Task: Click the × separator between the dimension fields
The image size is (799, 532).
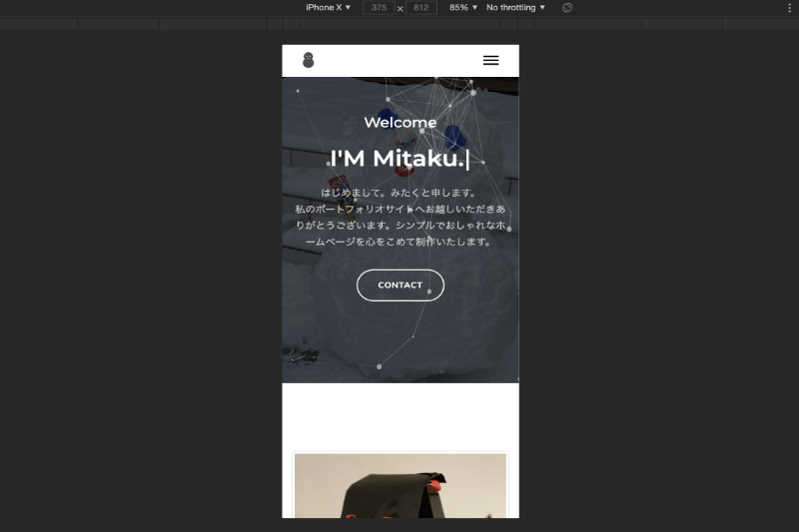Action: pyautogui.click(x=400, y=8)
